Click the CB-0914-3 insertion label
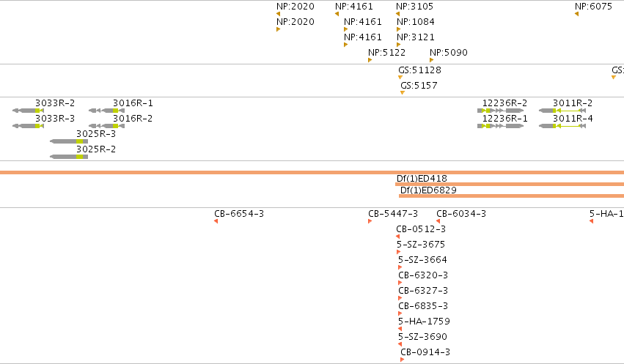The height and width of the screenshot is (364, 624). [425, 352]
